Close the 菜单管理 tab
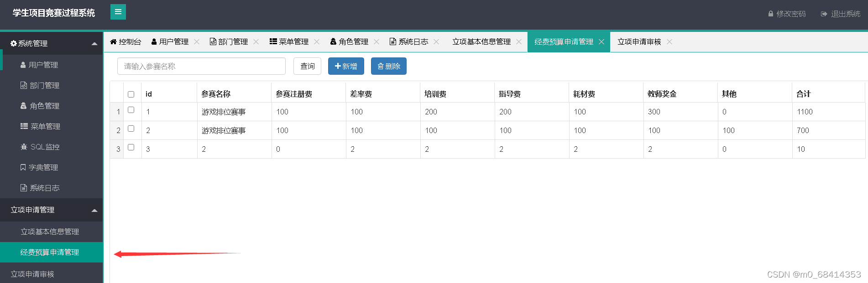This screenshot has width=868, height=283. (x=317, y=41)
